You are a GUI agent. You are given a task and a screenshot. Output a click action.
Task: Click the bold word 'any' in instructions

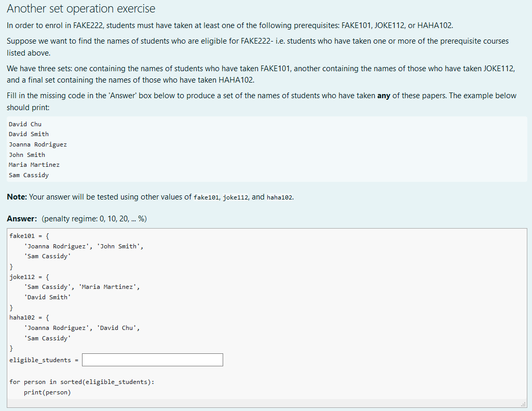point(384,96)
